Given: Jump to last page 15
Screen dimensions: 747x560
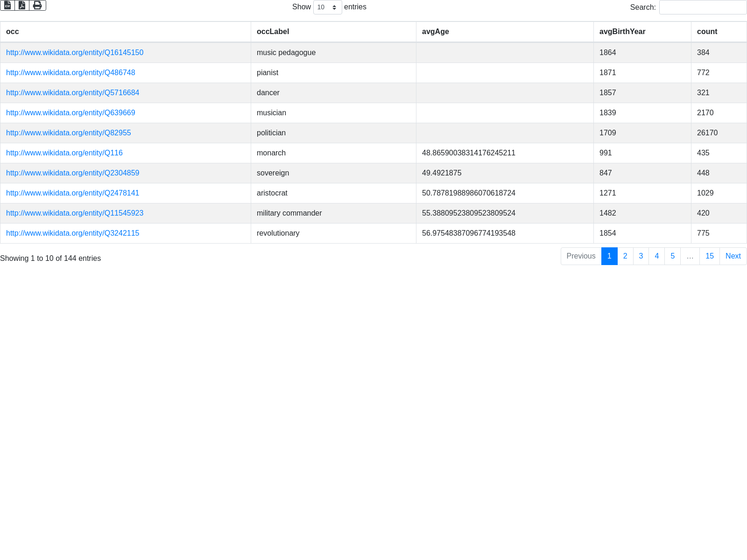Looking at the screenshot, I should click(709, 256).
